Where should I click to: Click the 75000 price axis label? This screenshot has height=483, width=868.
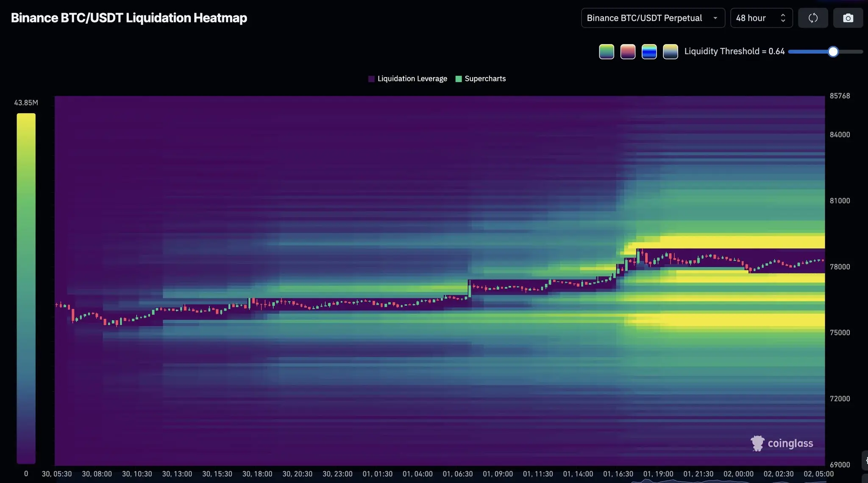point(840,333)
